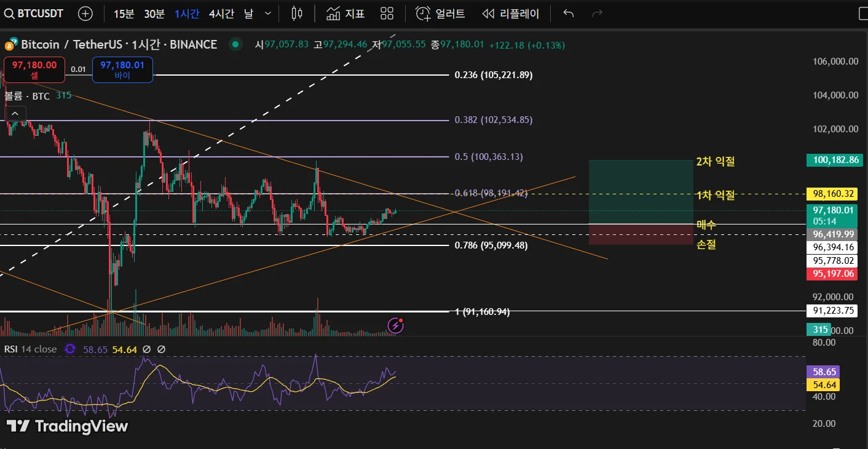Click the 96,394.16 white price tag
This screenshot has width=868, height=449.
832,247
